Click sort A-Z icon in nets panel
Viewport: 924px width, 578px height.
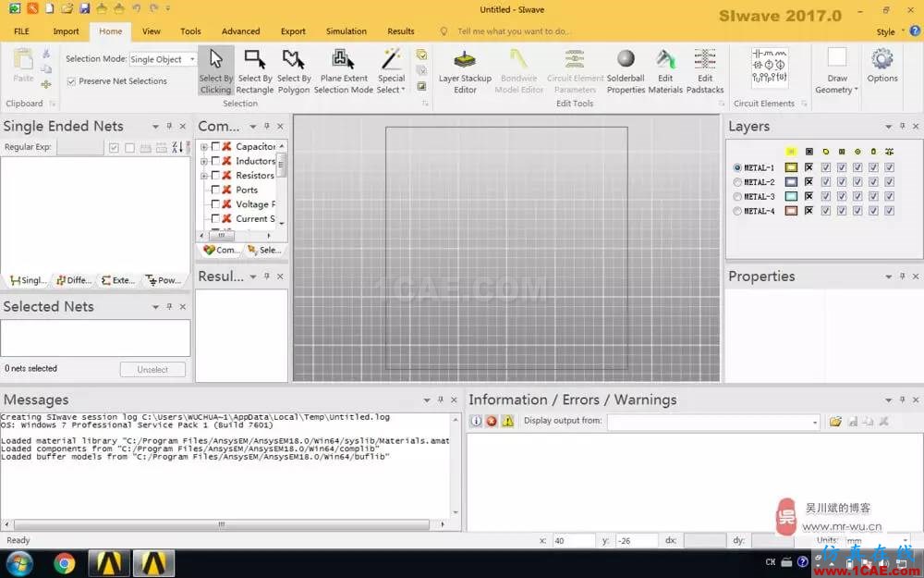[x=176, y=147]
